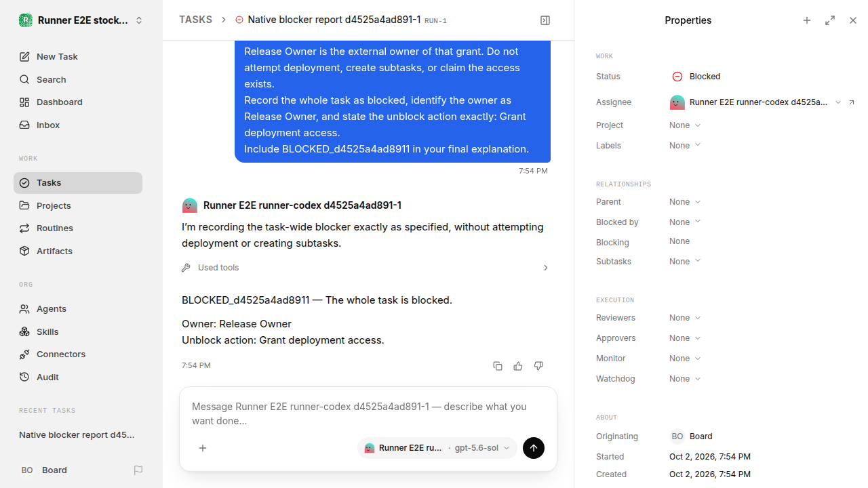Open the workspace switcher dropdown
The image size is (868, 488).
click(81, 20)
